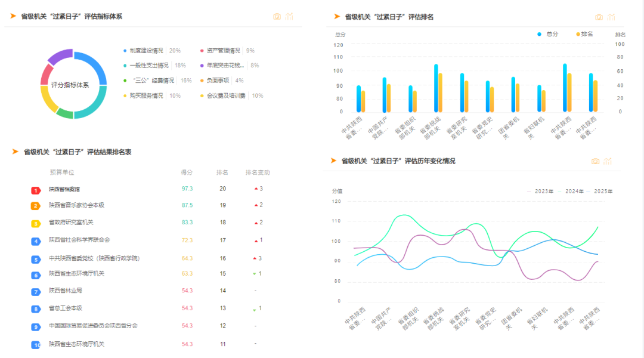Select 陕西省社会科学界联合会 row

(150, 240)
